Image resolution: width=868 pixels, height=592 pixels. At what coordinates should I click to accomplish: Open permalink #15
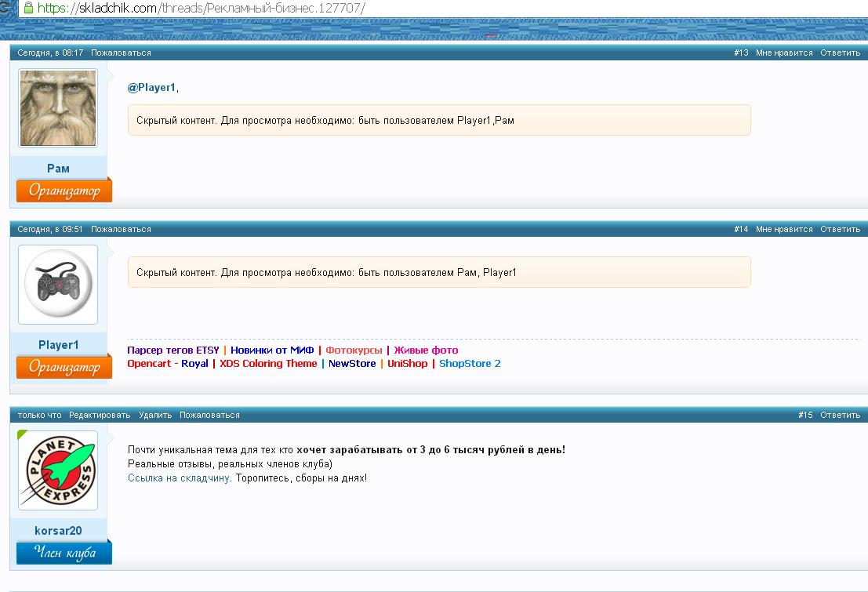pyautogui.click(x=805, y=415)
